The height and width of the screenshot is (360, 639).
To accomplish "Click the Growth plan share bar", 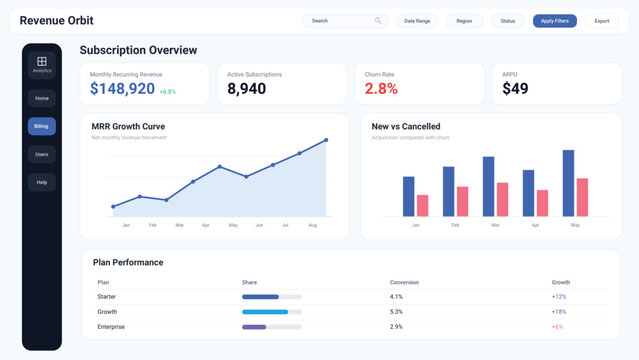I will (272, 312).
